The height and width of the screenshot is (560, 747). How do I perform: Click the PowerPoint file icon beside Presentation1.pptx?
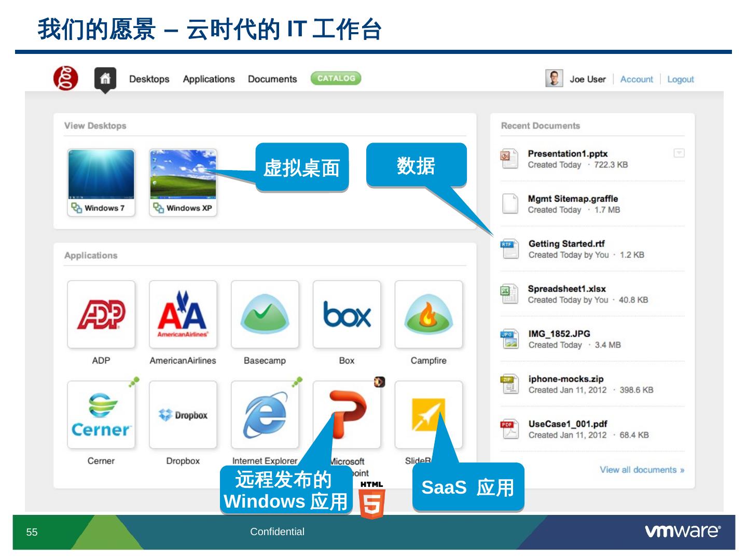(509, 159)
